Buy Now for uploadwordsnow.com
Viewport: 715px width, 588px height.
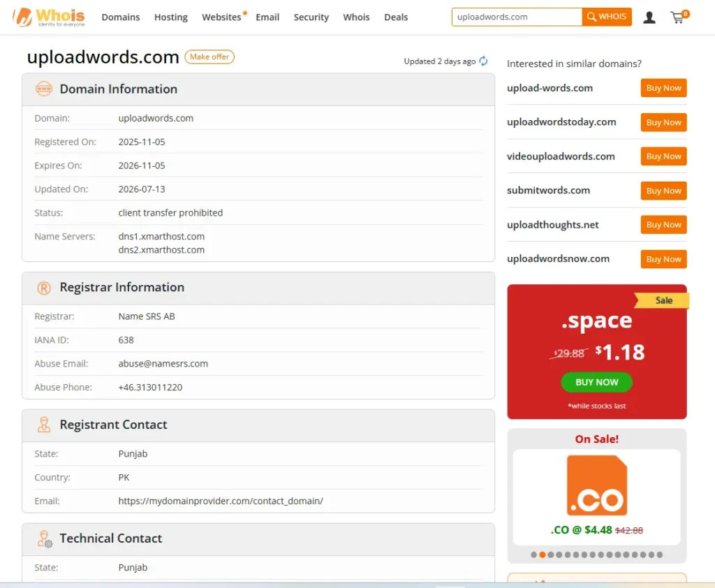tap(663, 259)
